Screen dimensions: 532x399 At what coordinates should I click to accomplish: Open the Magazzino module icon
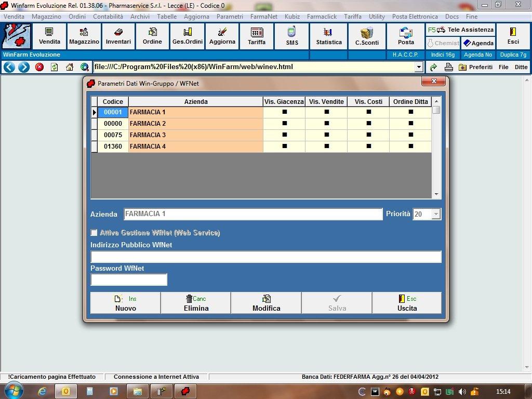tap(84, 36)
